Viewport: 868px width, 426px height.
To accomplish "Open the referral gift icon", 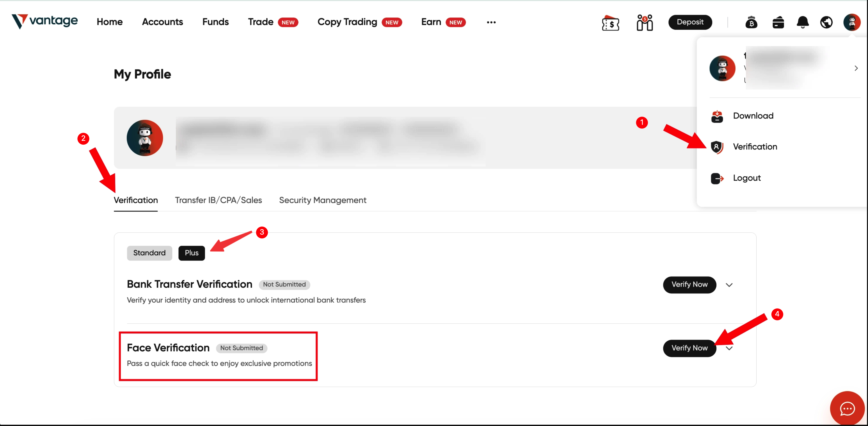I will pyautogui.click(x=645, y=23).
